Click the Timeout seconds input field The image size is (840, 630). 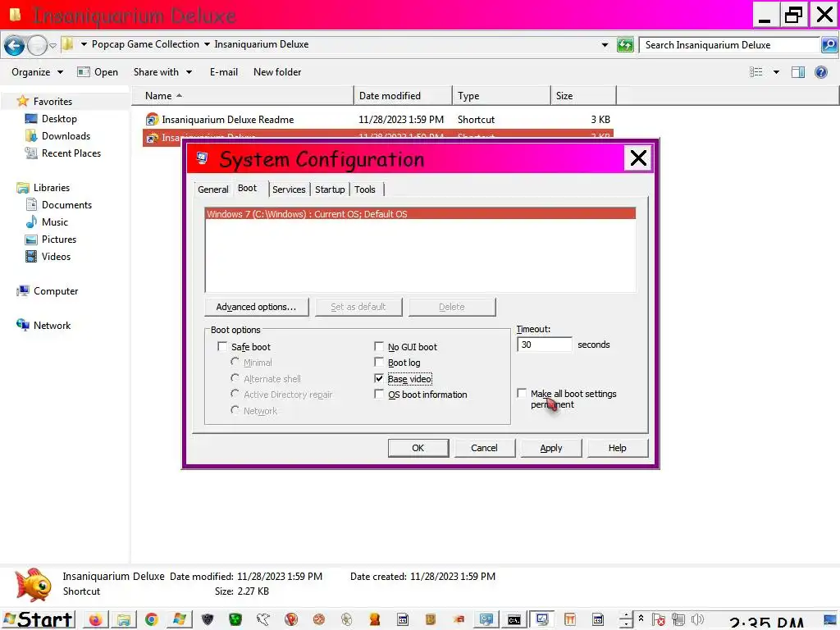(545, 345)
